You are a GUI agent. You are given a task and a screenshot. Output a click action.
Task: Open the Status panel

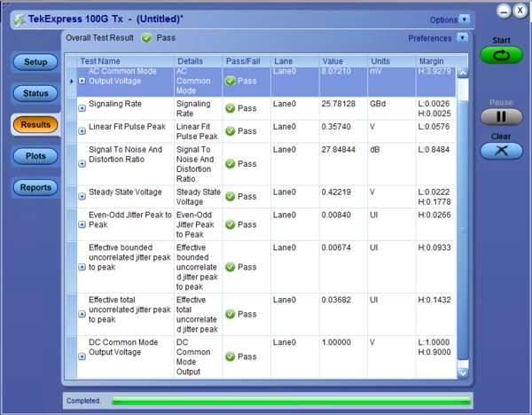[x=35, y=93]
